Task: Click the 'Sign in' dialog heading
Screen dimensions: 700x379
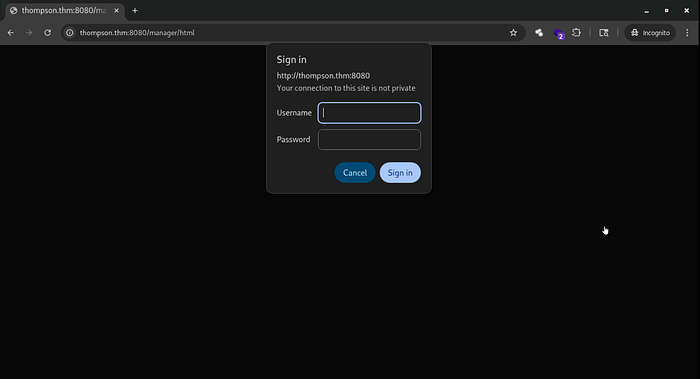Action: (x=292, y=59)
